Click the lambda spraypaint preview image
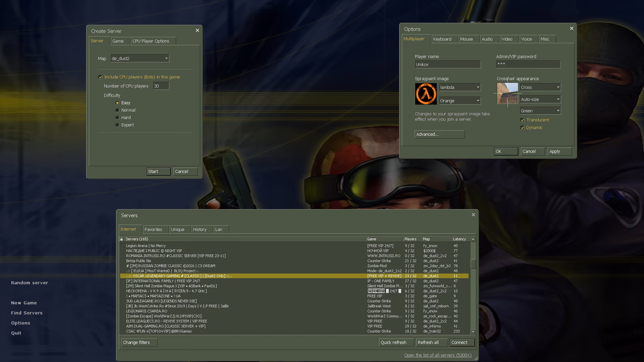The width and height of the screenshot is (644, 362). click(x=426, y=94)
